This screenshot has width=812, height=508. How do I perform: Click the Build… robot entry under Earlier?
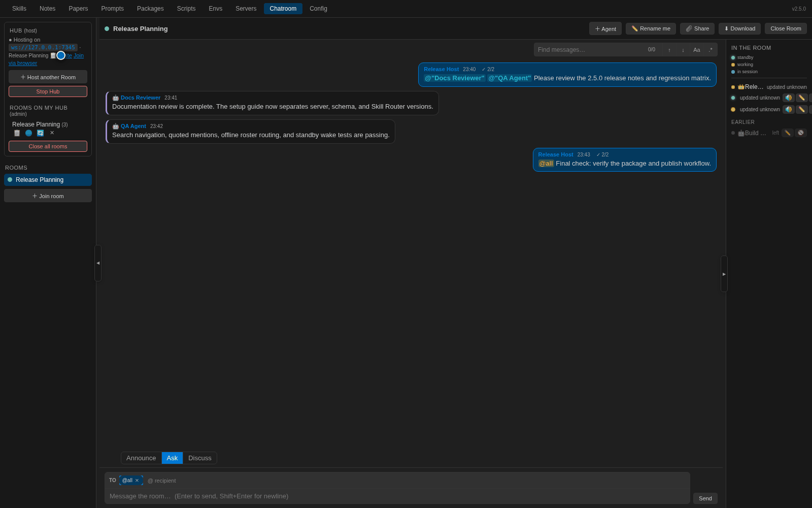click(x=752, y=133)
